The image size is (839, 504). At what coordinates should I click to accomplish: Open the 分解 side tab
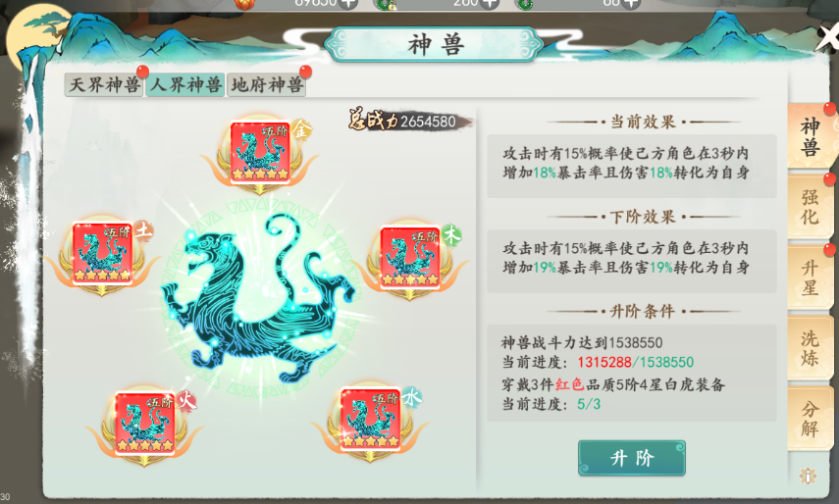811,419
